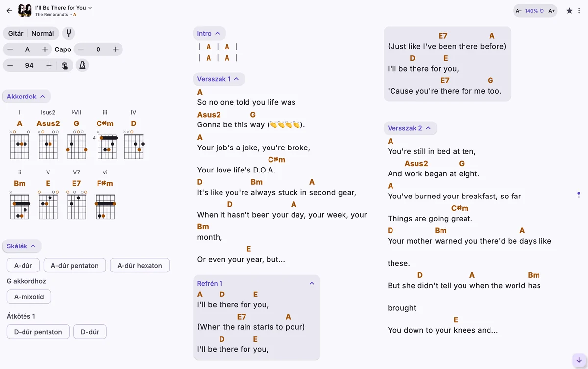Collapse the Versszak 2 section

pos(410,128)
